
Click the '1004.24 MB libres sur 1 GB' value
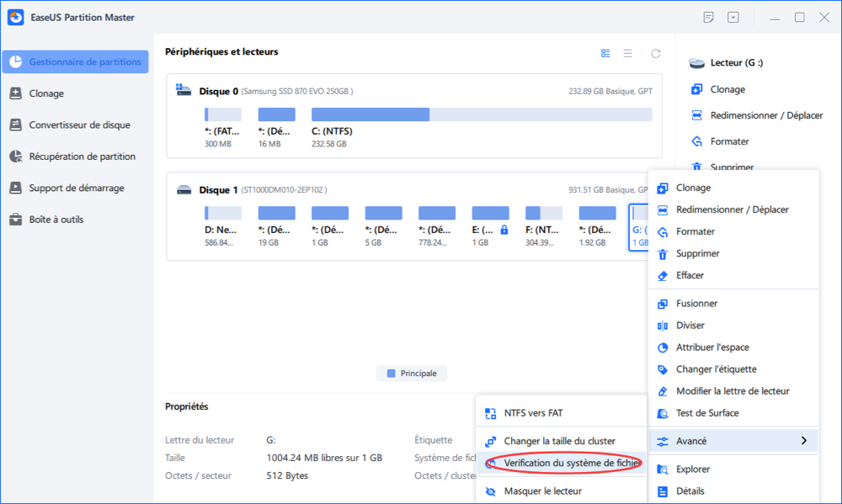324,458
